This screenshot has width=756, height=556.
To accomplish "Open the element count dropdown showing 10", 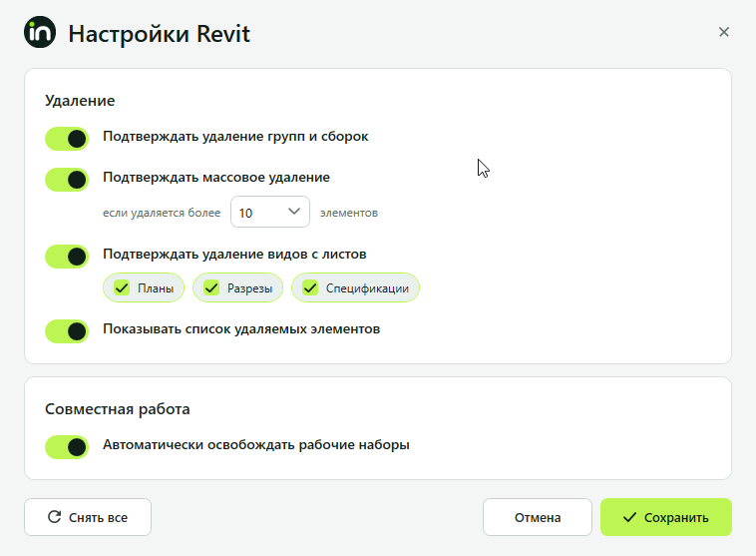I will point(270,212).
